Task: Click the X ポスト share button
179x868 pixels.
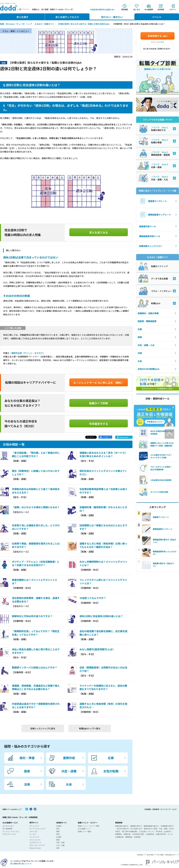Action: click(91, 437)
